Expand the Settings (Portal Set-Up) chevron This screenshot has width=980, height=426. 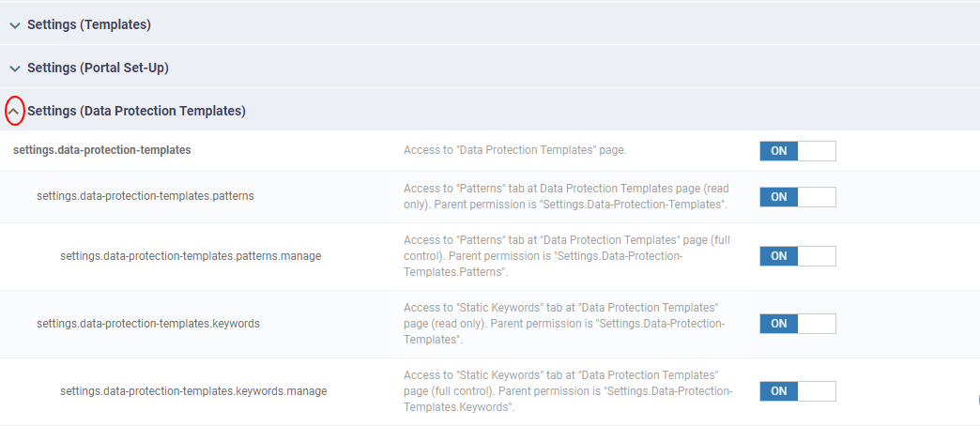(15, 68)
